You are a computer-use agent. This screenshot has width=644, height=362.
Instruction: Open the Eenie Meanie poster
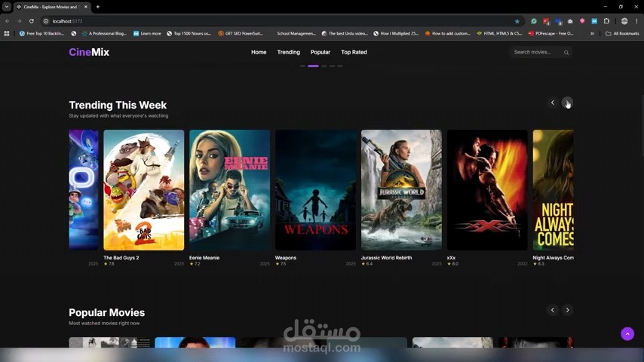[229, 190]
